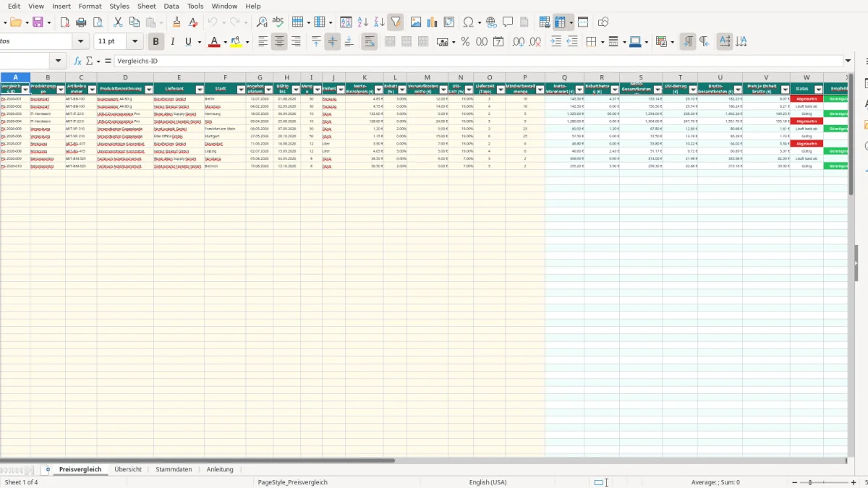Switch to the Stammdaten sheet tab

(174, 469)
